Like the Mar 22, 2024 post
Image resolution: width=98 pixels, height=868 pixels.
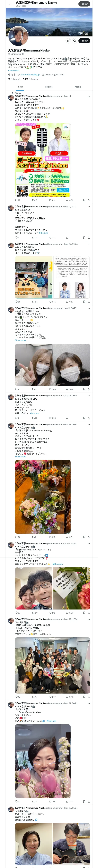pos(50,302)
